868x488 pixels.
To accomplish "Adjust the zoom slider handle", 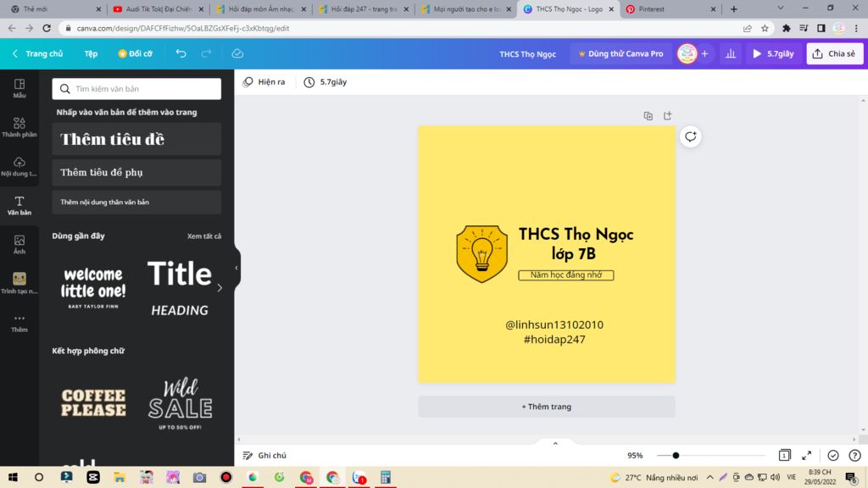I will tap(676, 455).
